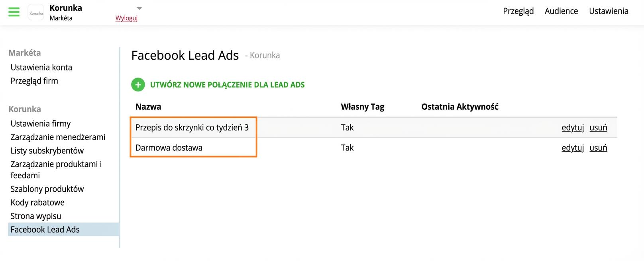Select Kody rabatowe in sidebar
Image resolution: width=644 pixels, height=261 pixels.
click(x=37, y=203)
